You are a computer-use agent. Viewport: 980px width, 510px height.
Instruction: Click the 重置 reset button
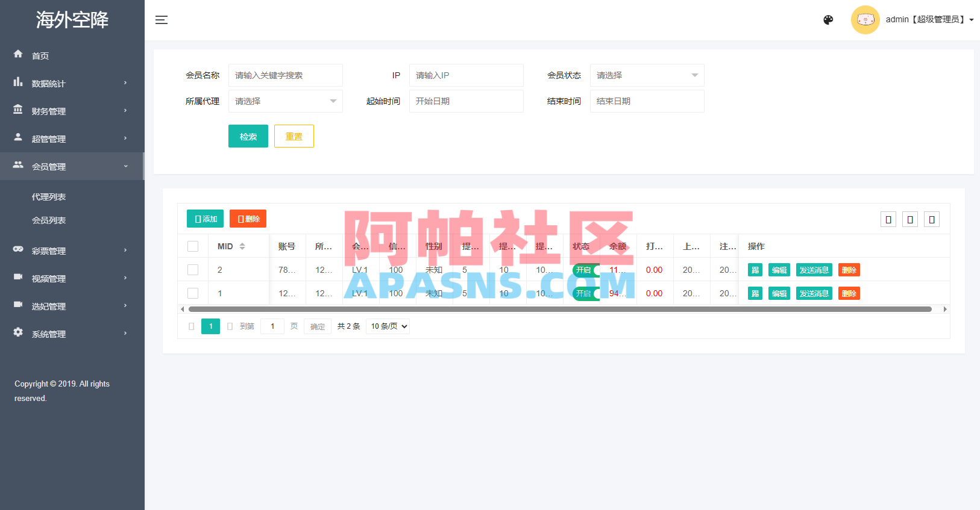[294, 136]
